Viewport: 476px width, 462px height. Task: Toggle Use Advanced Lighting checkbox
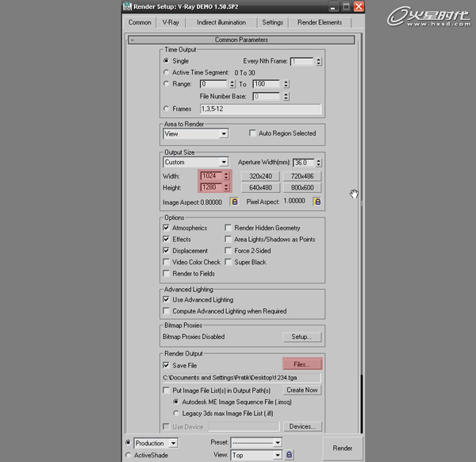pyautogui.click(x=166, y=299)
